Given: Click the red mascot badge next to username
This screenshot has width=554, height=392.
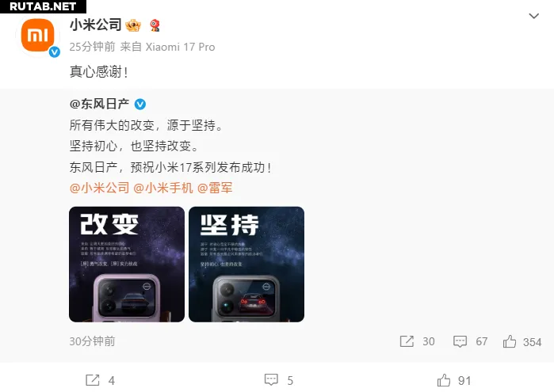Looking at the screenshot, I should tap(155, 25).
